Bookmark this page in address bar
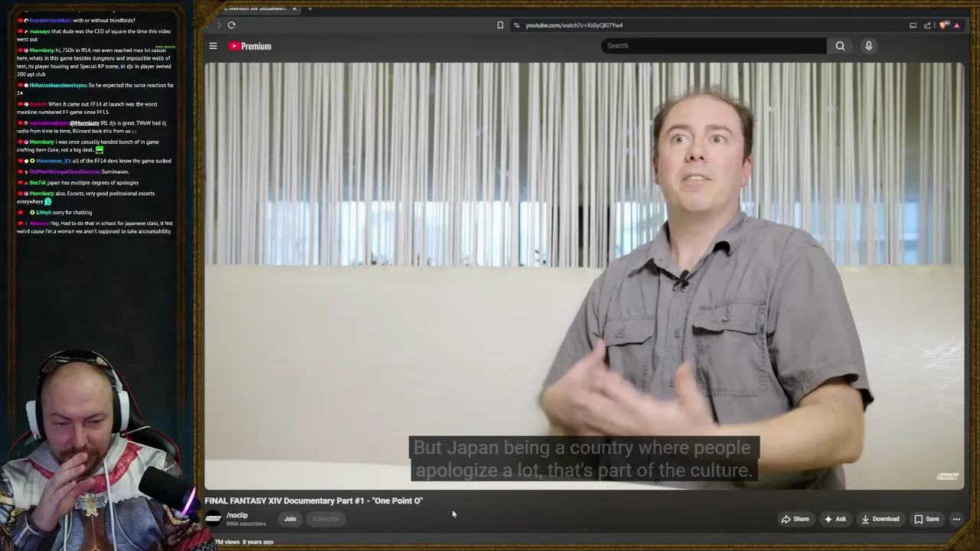This screenshot has width=980, height=551. (500, 25)
